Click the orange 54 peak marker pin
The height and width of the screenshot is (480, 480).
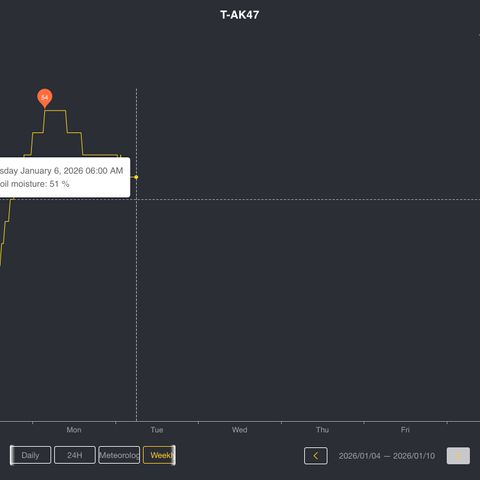click(x=45, y=97)
